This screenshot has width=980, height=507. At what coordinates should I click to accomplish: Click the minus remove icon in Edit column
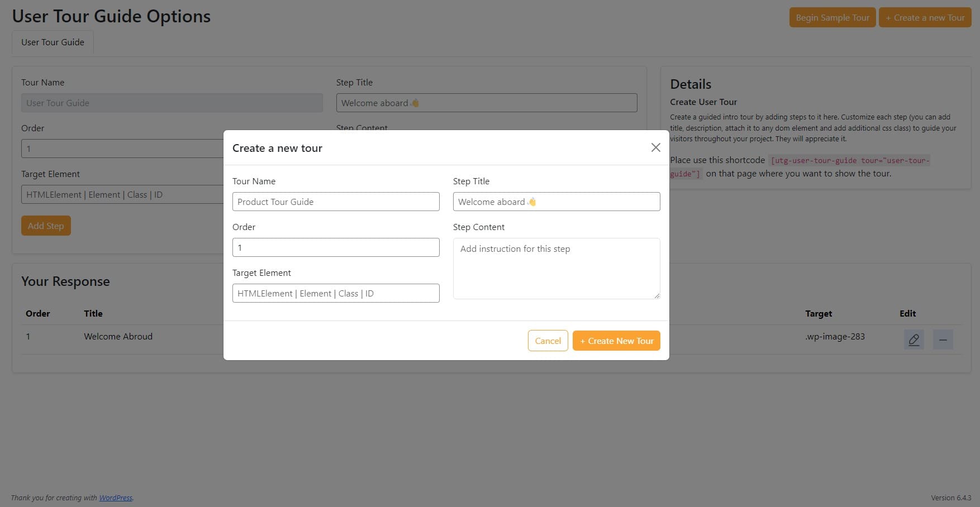[943, 339]
